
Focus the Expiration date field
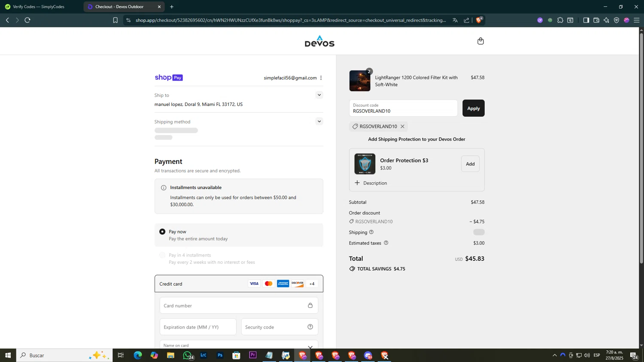pos(198,327)
